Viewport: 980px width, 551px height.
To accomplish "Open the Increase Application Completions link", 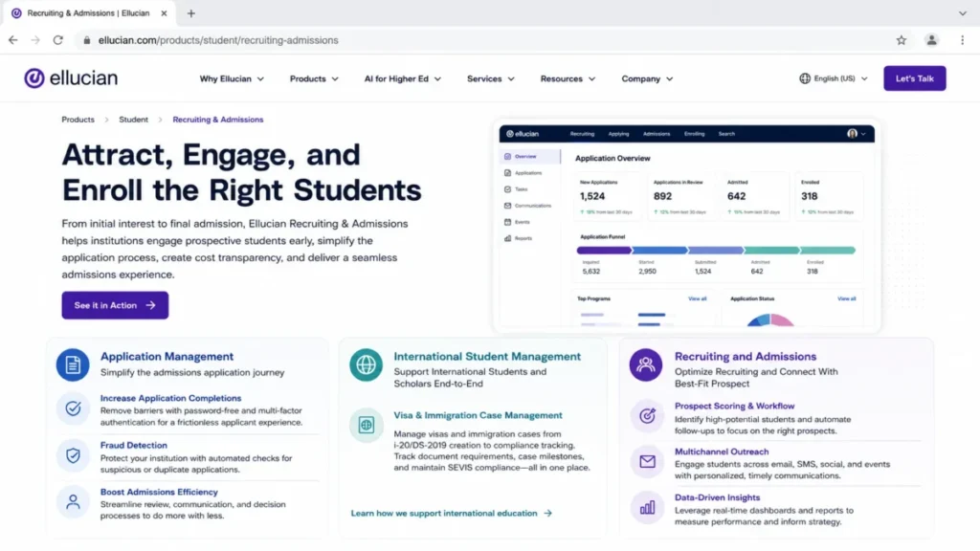I will click(x=170, y=398).
